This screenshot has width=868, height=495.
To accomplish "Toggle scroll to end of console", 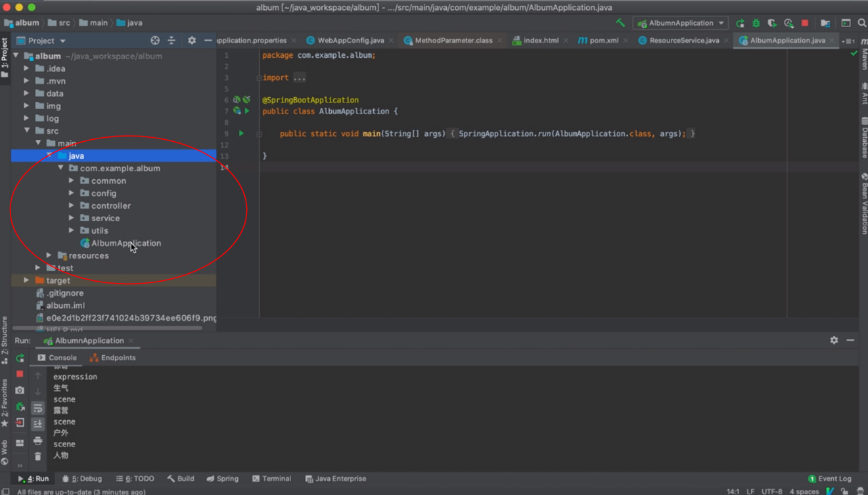I will coord(37,424).
